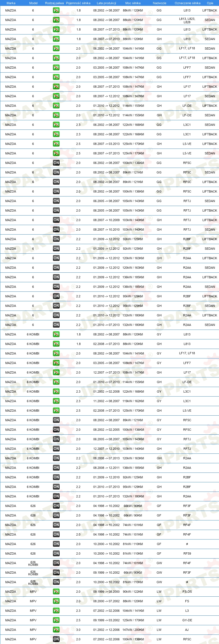Click the Model column header
The image size is (219, 644).
click(33, 3)
